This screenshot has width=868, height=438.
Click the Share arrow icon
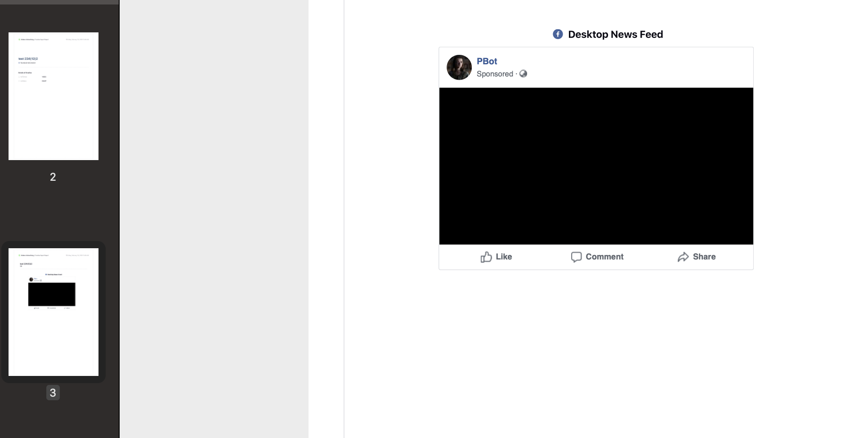(683, 257)
